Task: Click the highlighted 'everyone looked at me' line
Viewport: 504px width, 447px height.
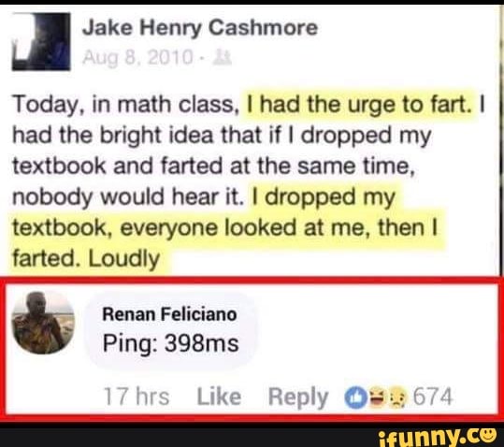Action: point(224,228)
